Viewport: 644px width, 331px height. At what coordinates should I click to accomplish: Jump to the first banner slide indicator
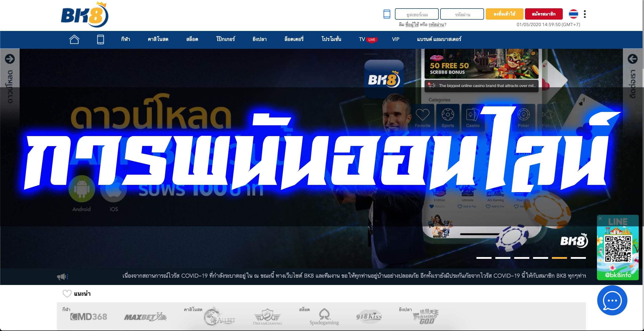click(484, 258)
